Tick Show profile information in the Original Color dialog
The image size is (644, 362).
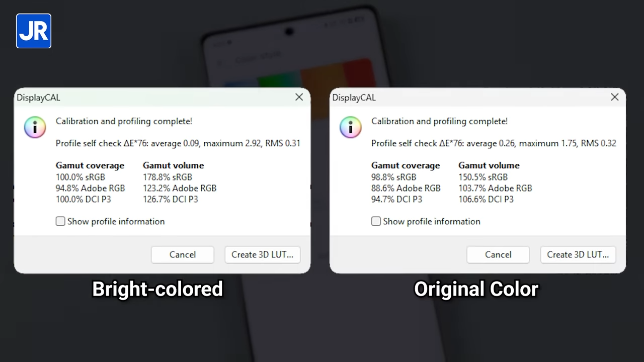[x=376, y=221]
